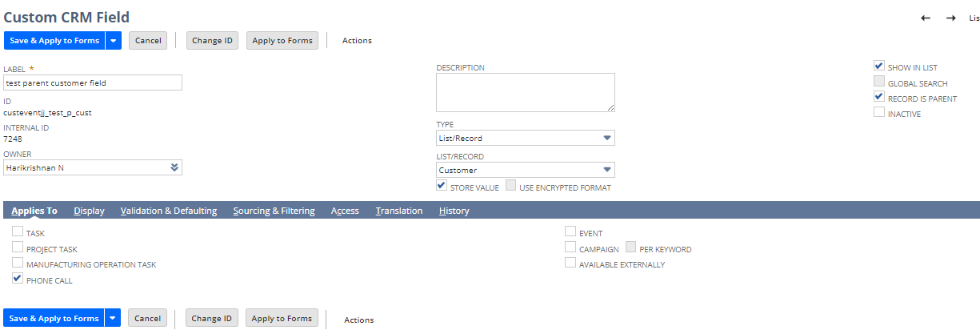Check the Event checkbox
Image resolution: width=980 pixels, height=334 pixels.
pyautogui.click(x=570, y=232)
